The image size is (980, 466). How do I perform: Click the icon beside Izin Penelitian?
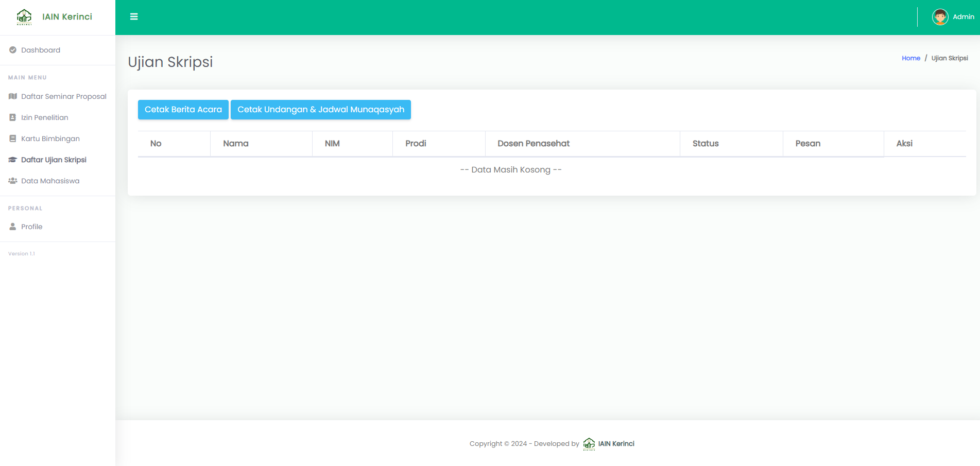[x=13, y=117]
